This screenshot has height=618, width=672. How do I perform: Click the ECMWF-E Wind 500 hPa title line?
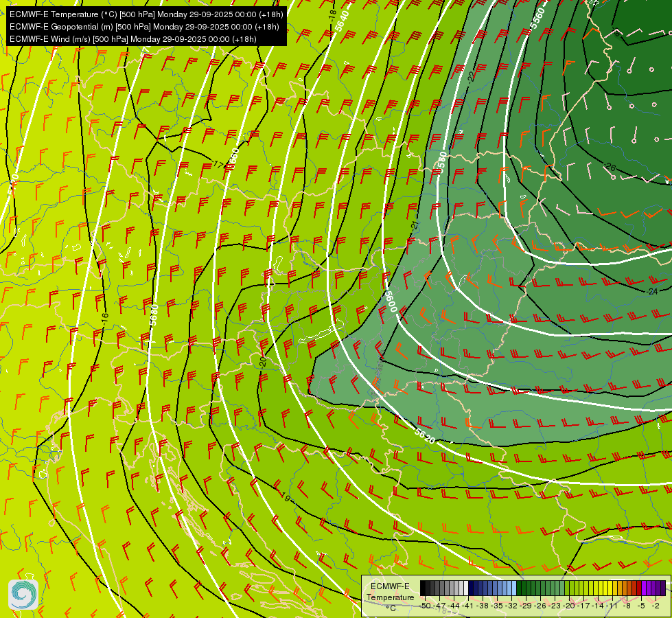click(x=133, y=39)
